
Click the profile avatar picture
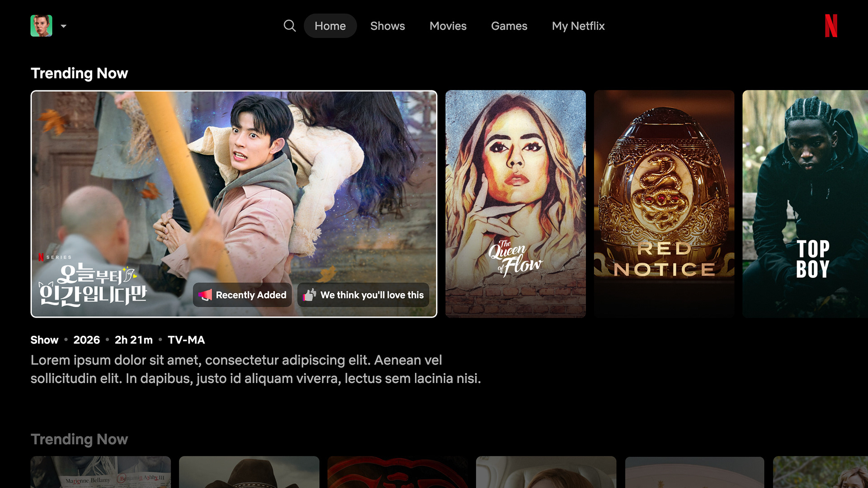coord(41,26)
